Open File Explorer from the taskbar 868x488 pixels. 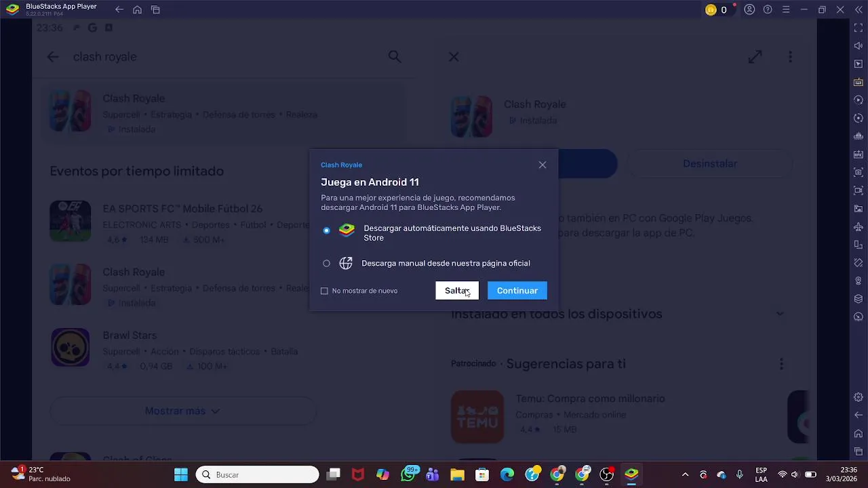tap(457, 474)
